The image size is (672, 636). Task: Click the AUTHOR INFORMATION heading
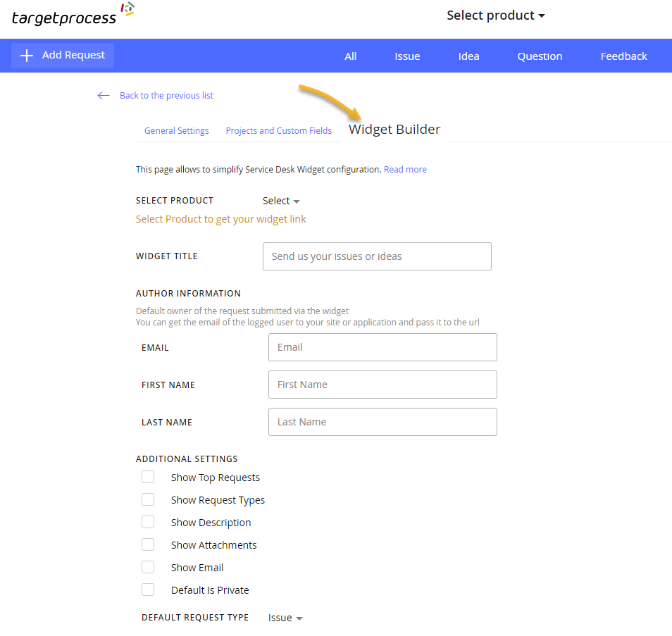tap(188, 294)
